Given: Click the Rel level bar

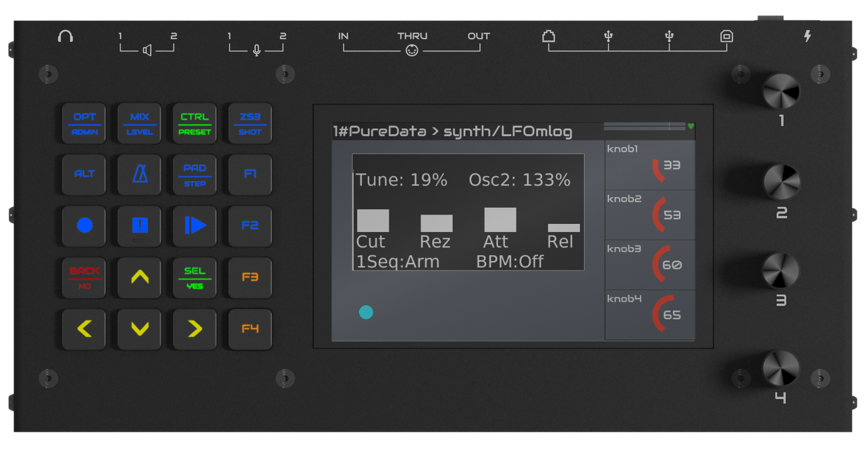Looking at the screenshot, I should (564, 228).
